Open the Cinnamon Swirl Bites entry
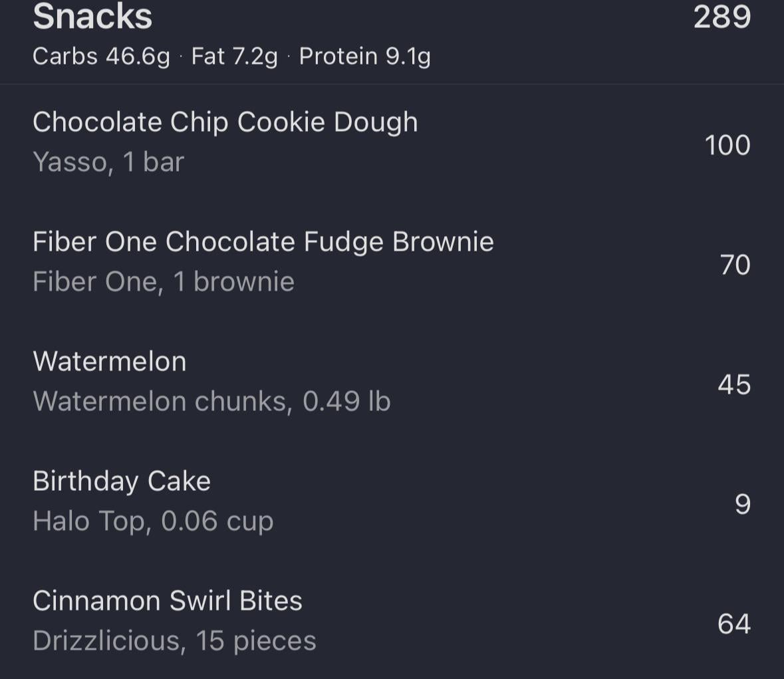This screenshot has width=784, height=679. coord(168,601)
